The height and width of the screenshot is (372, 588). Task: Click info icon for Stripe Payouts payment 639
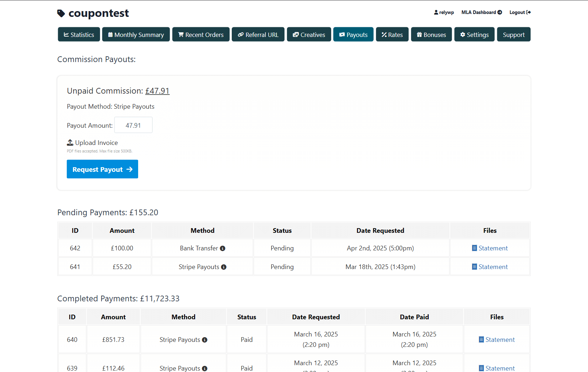point(204,368)
